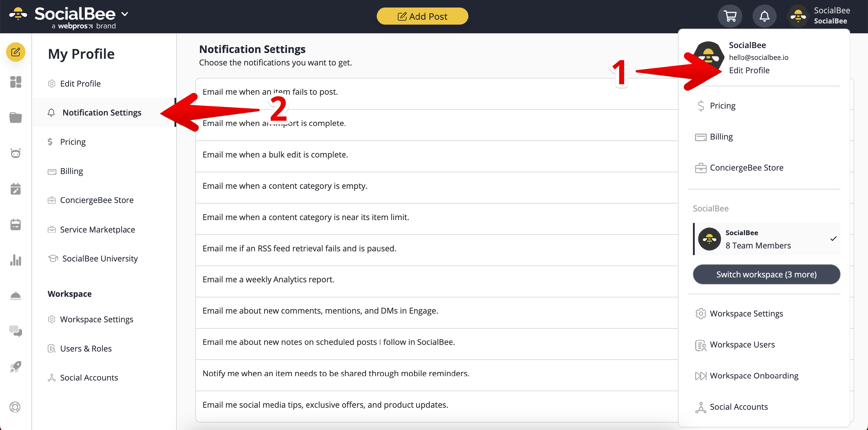Screen dimensions: 868x430
Task: Click Edit Profile link in dropdown panel
Action: 749,70
